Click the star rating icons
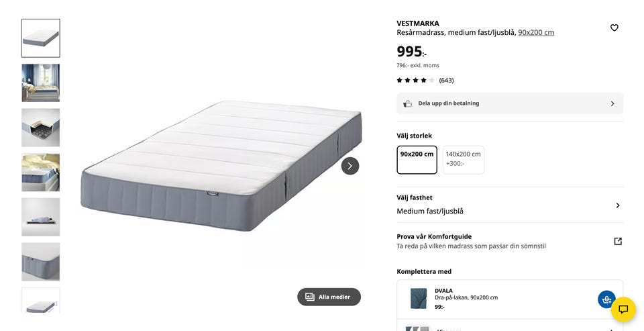 (x=415, y=81)
